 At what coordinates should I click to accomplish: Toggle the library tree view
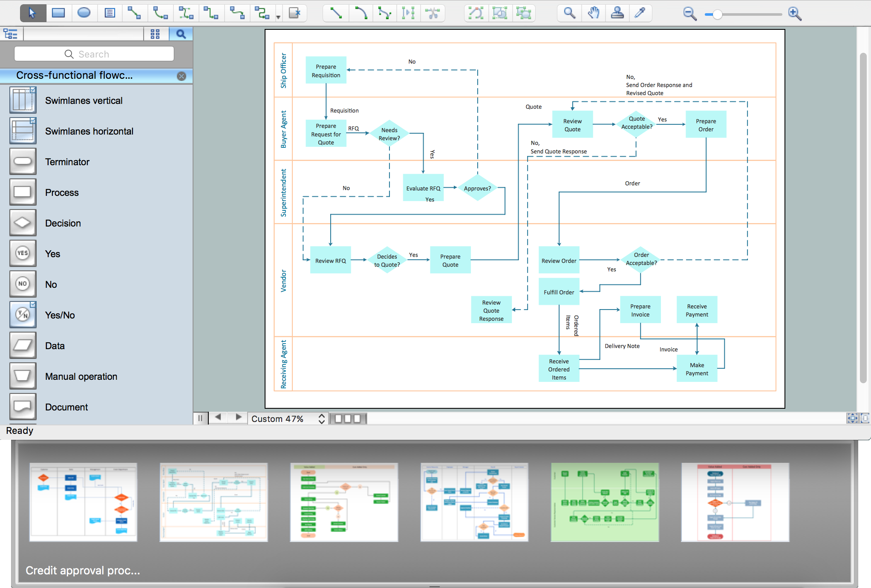[10, 34]
